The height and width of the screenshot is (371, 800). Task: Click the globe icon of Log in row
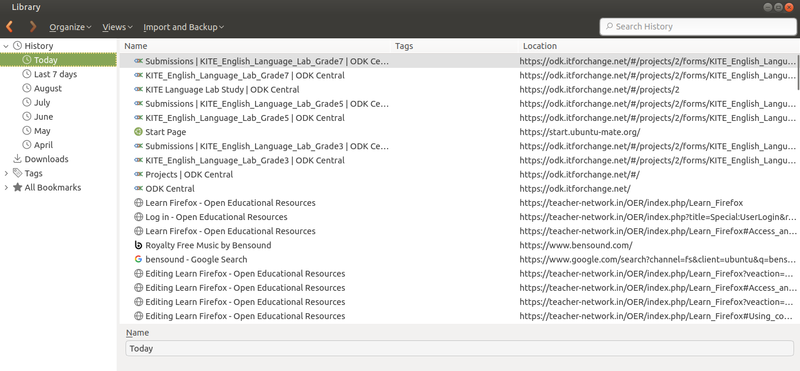pos(138,217)
